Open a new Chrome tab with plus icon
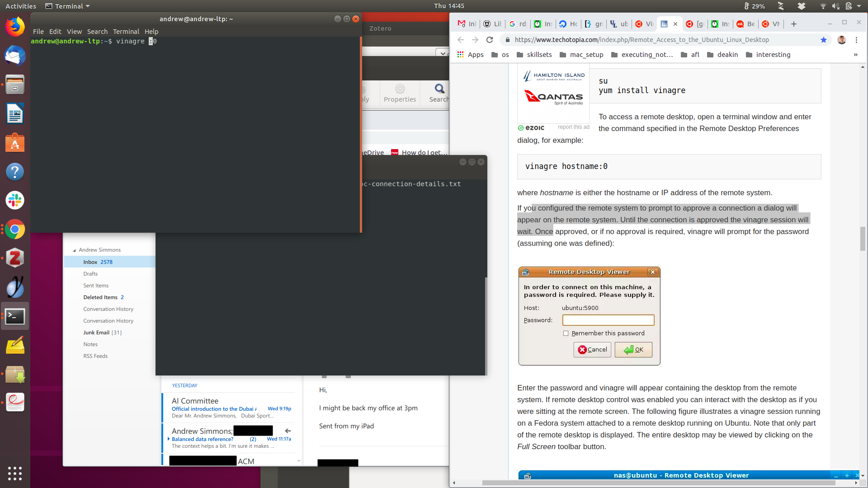Image resolution: width=868 pixels, height=488 pixels. click(x=793, y=24)
